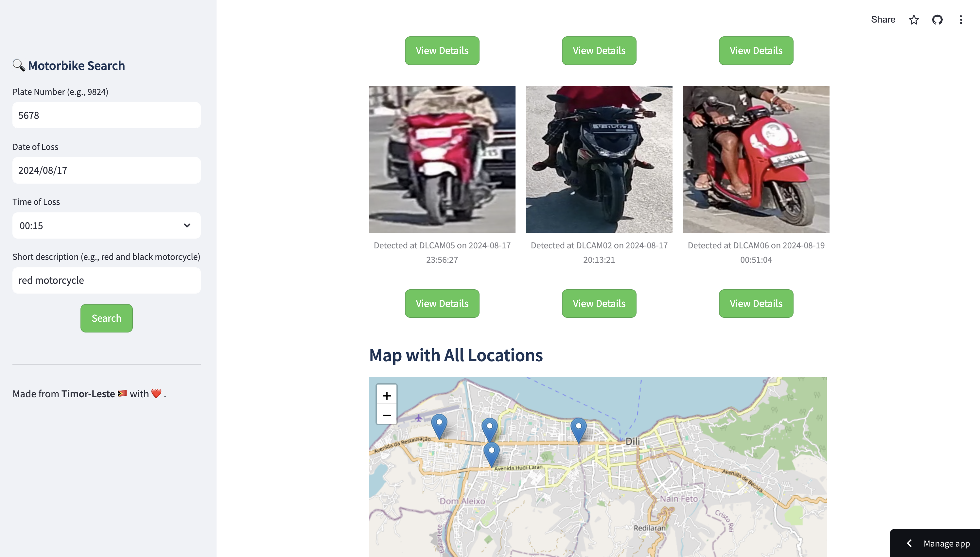980x557 pixels.
Task: Click the westernmost map marker near airport
Action: tap(439, 425)
